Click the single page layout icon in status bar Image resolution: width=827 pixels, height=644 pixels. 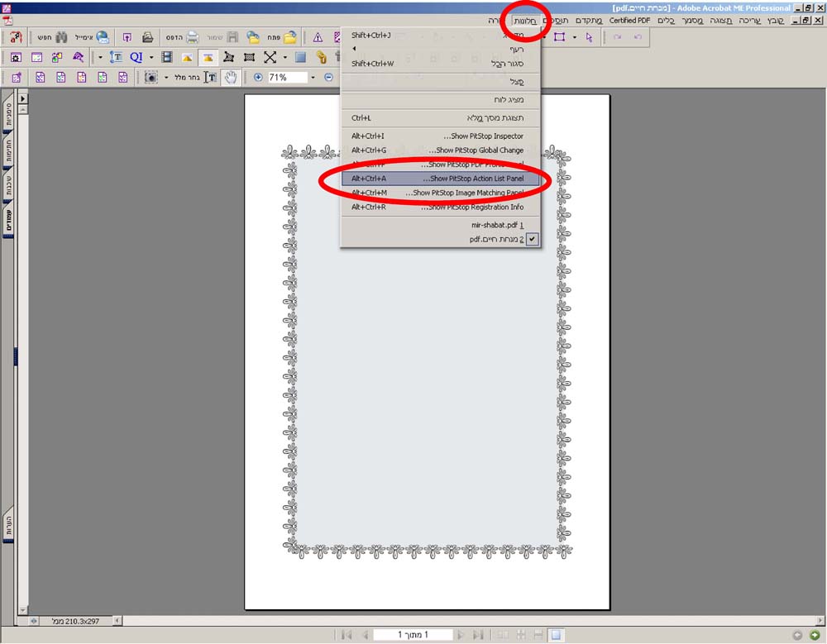click(x=556, y=635)
